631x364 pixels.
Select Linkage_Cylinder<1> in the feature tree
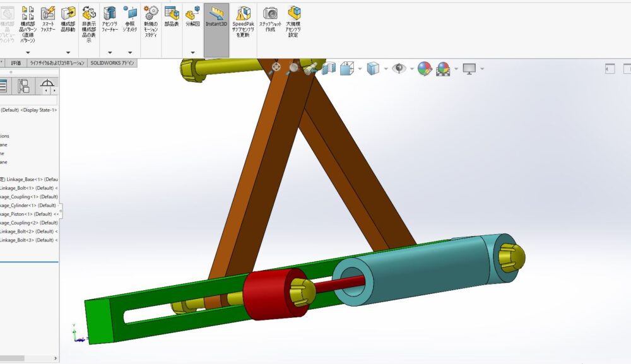(x=29, y=206)
